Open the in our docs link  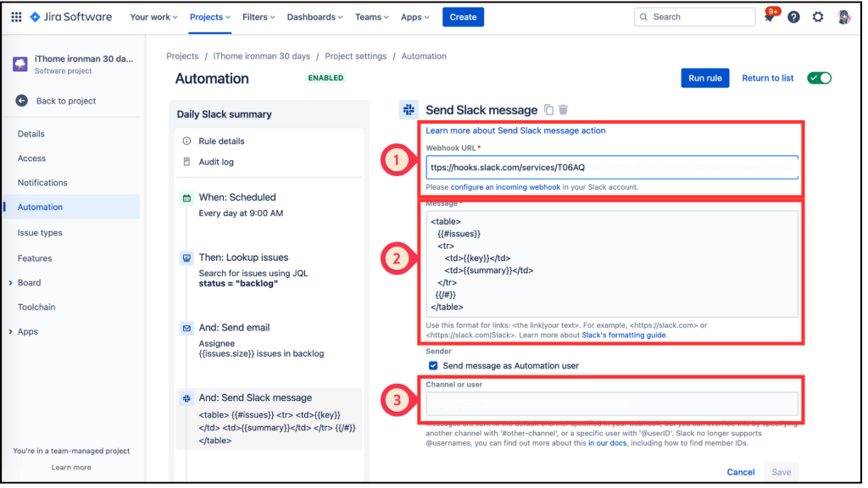[607, 443]
